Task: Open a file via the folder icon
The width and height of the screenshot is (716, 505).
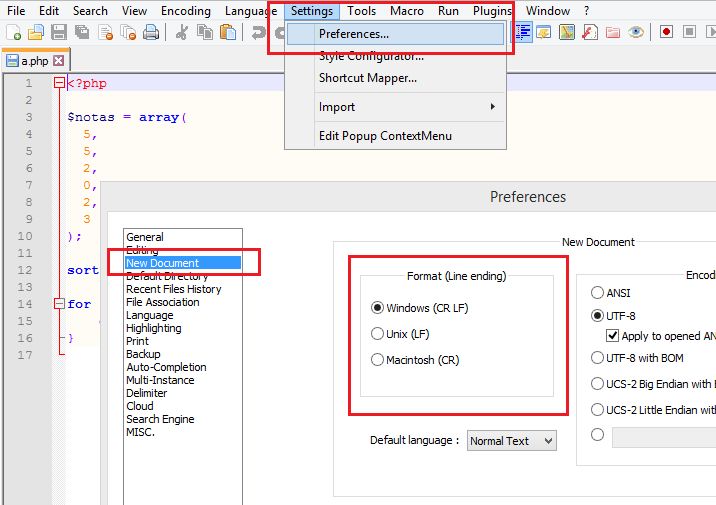Action: coord(36,32)
